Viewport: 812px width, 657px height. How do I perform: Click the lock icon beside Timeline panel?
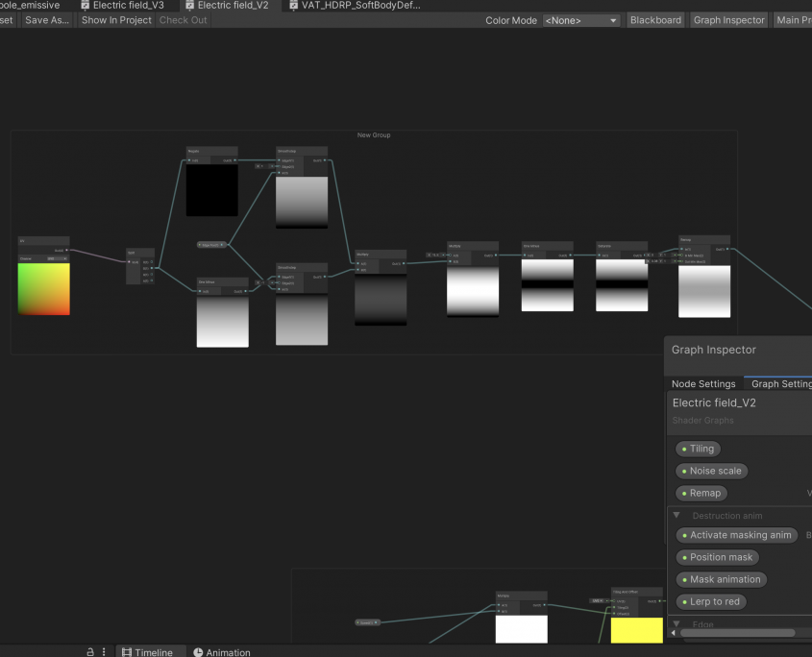(90, 652)
